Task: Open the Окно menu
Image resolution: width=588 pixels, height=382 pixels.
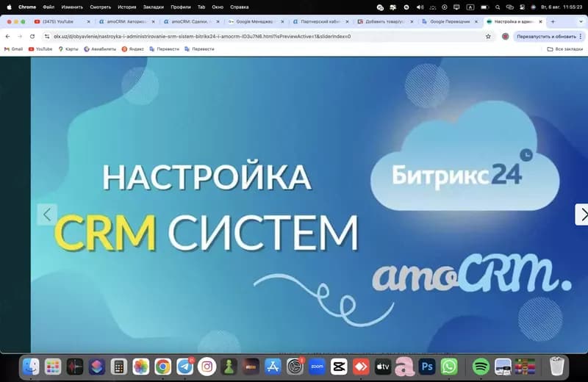Action: tap(218, 7)
